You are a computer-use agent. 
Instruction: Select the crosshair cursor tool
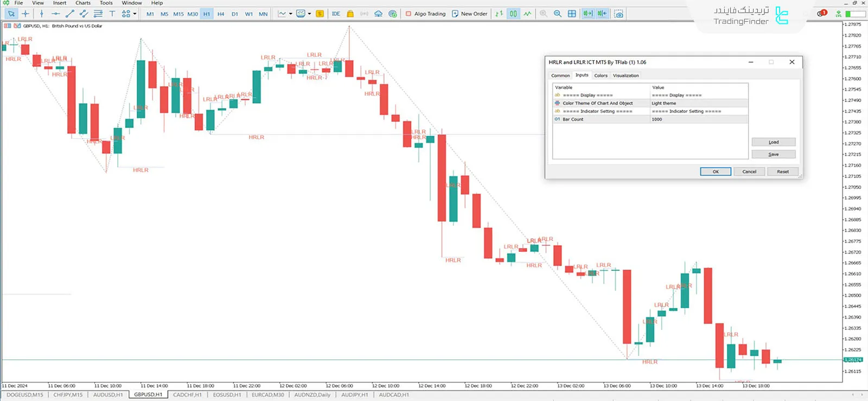click(x=25, y=14)
